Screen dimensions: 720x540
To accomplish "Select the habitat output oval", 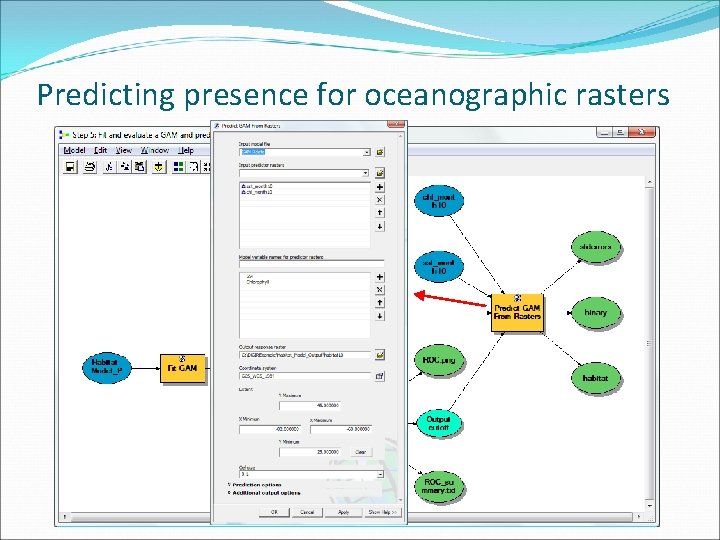I will [596, 378].
